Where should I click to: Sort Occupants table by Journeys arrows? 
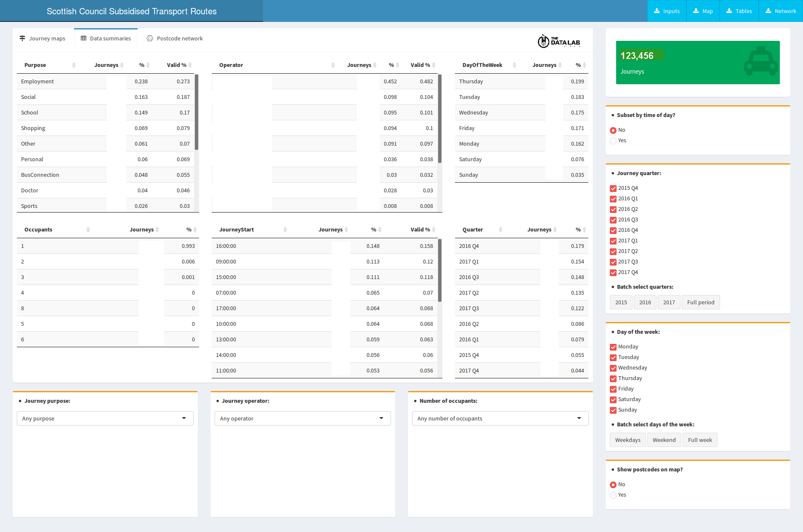157,229
